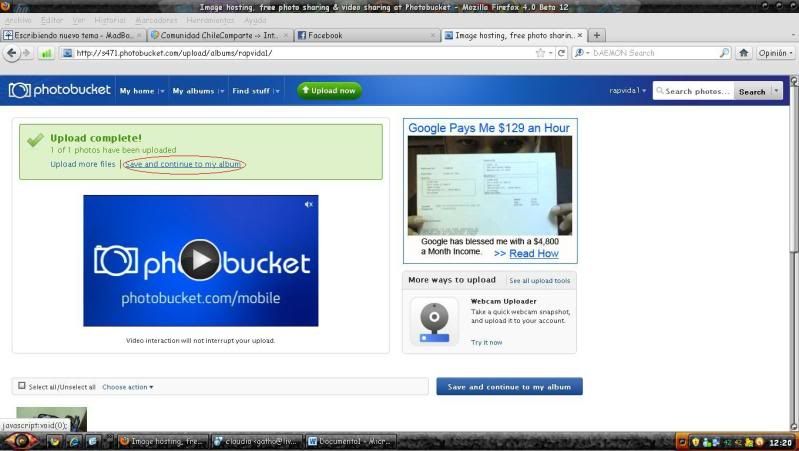This screenshot has height=451, width=799.
Task: Play the Photobucket mobile video
Action: pyautogui.click(x=200, y=260)
